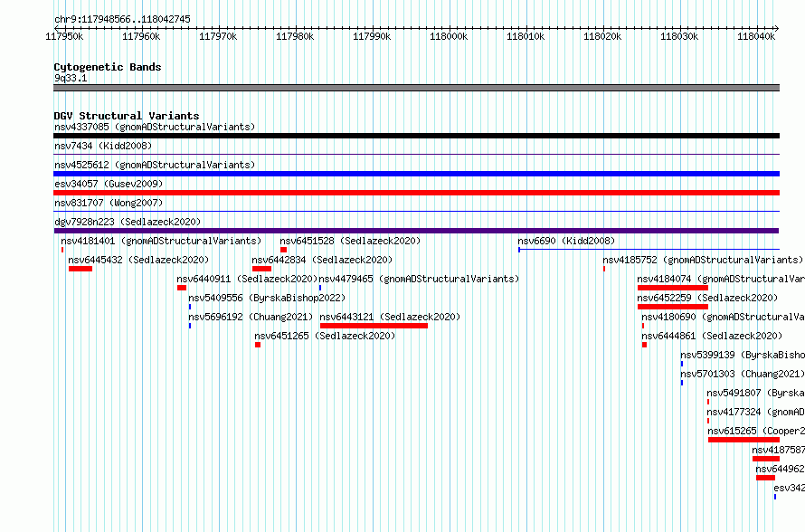This screenshot has width=805, height=532.
Task: Open the nsv4177324 variant label
Action: 756,412
